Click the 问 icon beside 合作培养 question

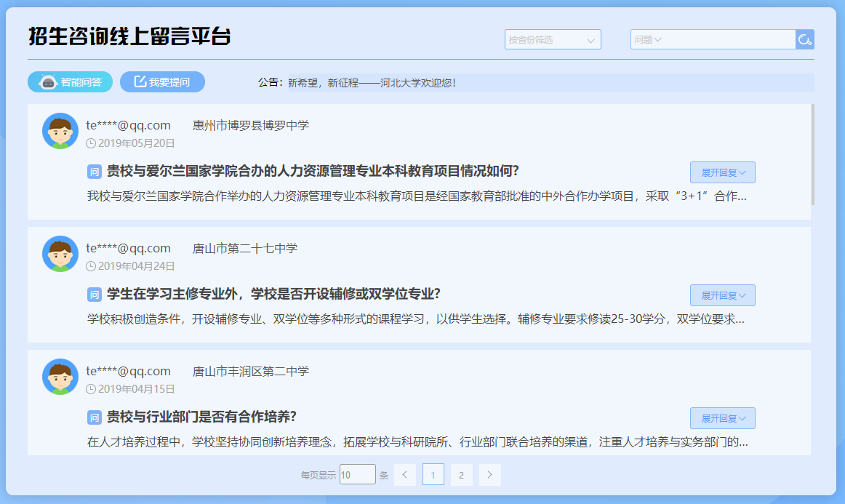(94, 417)
